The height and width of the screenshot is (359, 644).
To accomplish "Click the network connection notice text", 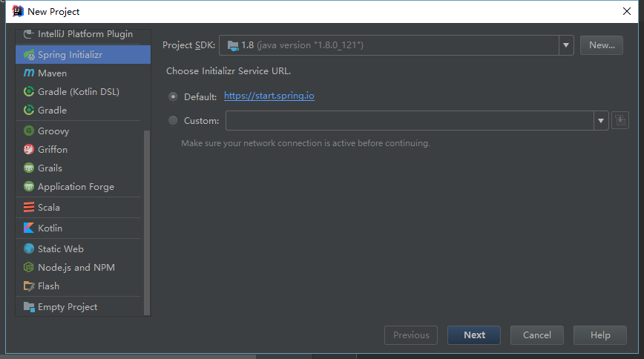I will pyautogui.click(x=306, y=143).
